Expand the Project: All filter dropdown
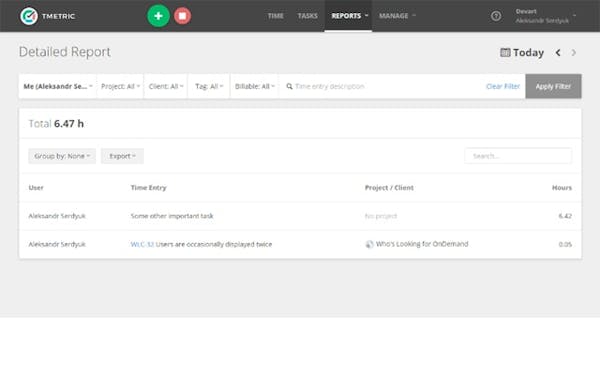Viewport: 600px width, 375px height. click(120, 86)
